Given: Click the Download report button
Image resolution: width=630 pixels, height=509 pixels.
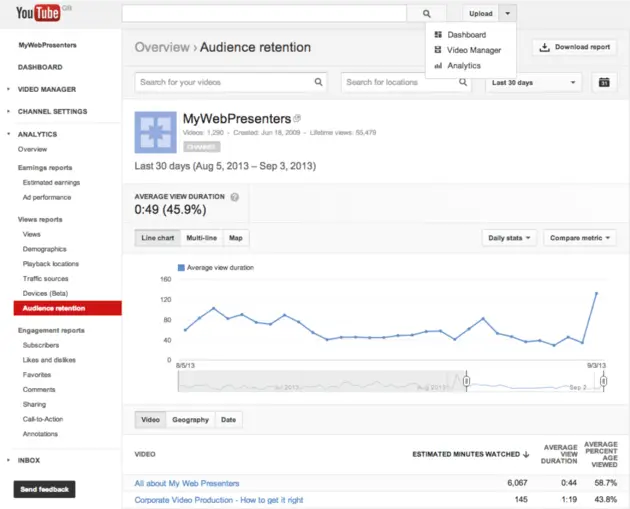Looking at the screenshot, I should tap(575, 47).
